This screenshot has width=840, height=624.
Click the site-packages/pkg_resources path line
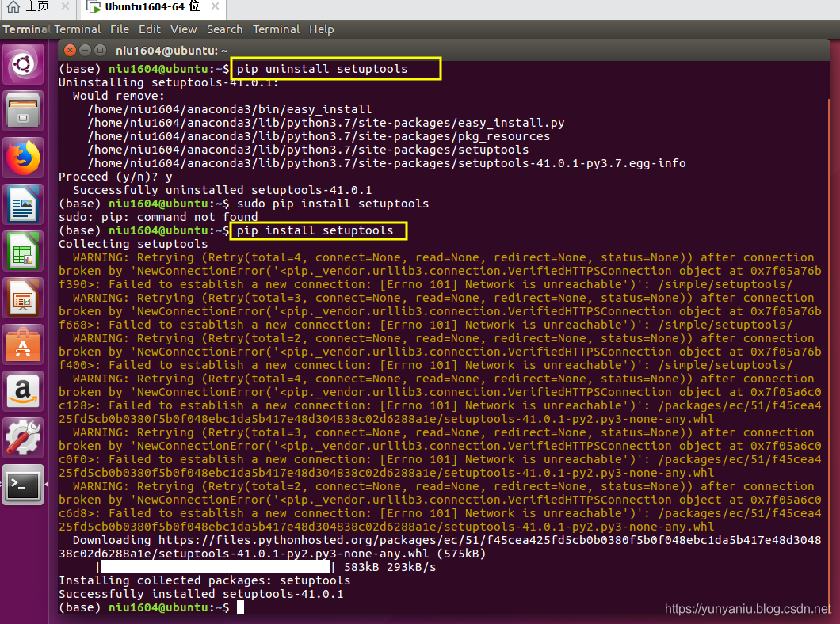tap(319, 136)
